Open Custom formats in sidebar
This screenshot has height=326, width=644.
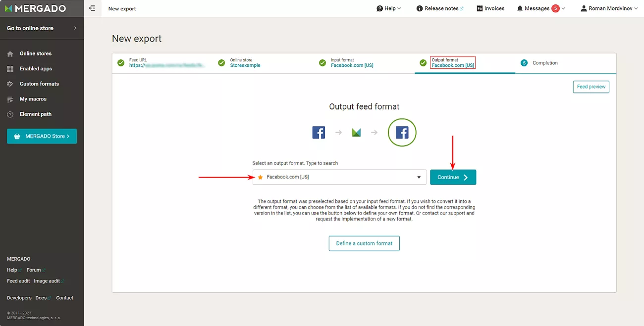[39, 84]
